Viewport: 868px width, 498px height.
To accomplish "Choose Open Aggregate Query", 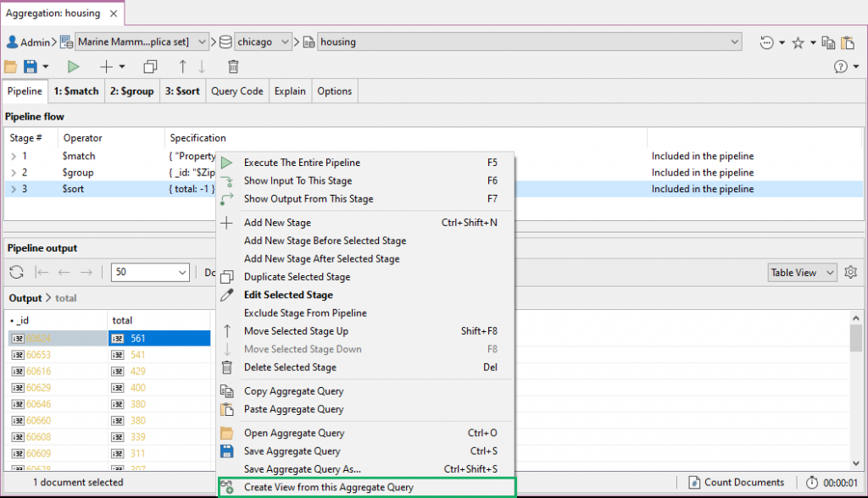I will click(366, 434).
